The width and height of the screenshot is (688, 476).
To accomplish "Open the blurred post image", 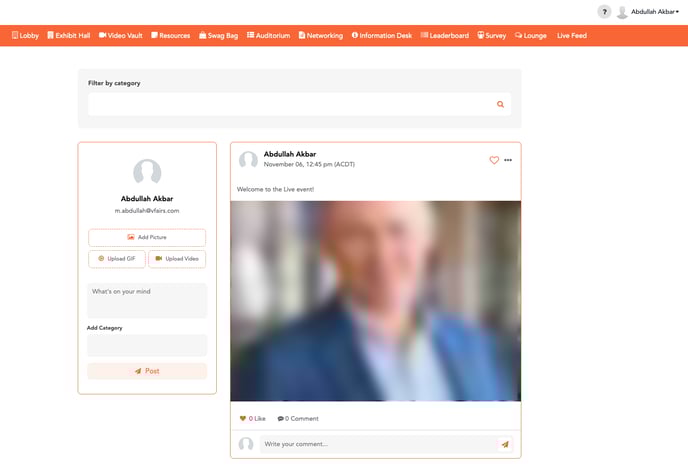I will pyautogui.click(x=376, y=301).
